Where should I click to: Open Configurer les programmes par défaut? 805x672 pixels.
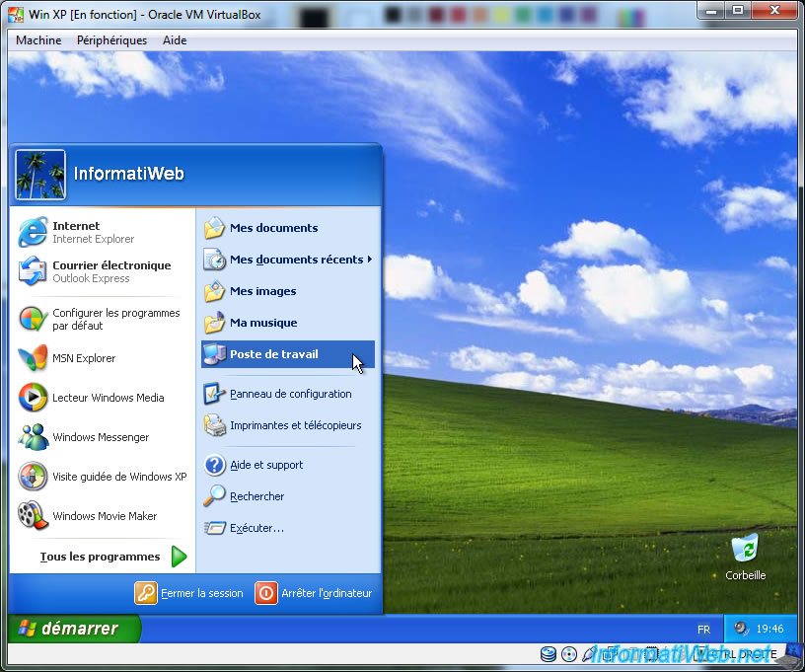(102, 319)
